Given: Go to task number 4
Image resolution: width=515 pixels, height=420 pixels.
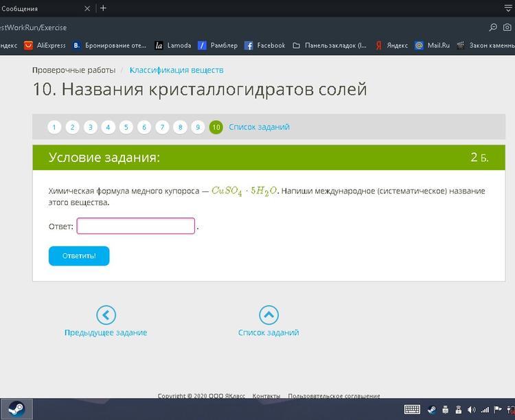Looking at the screenshot, I should pyautogui.click(x=108, y=127).
